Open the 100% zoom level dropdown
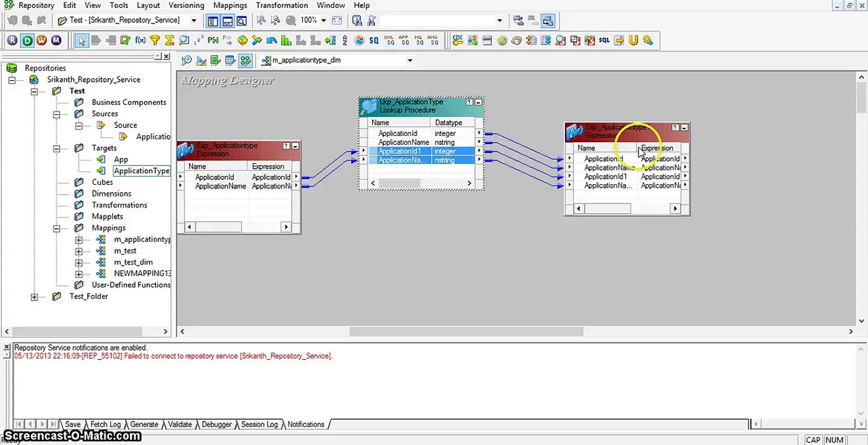The height and width of the screenshot is (445, 868). coord(323,20)
